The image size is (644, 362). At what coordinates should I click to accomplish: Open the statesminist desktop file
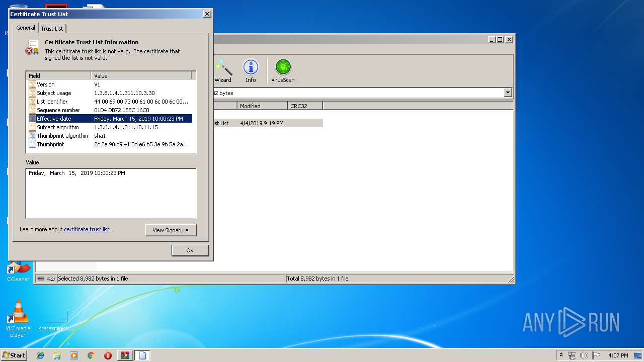tap(56, 320)
